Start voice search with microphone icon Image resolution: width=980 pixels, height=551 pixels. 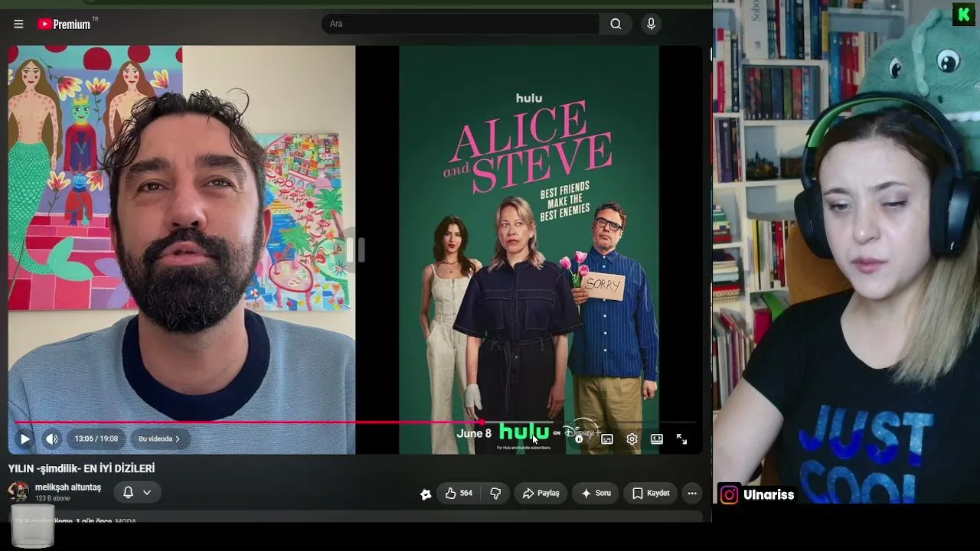coord(651,24)
